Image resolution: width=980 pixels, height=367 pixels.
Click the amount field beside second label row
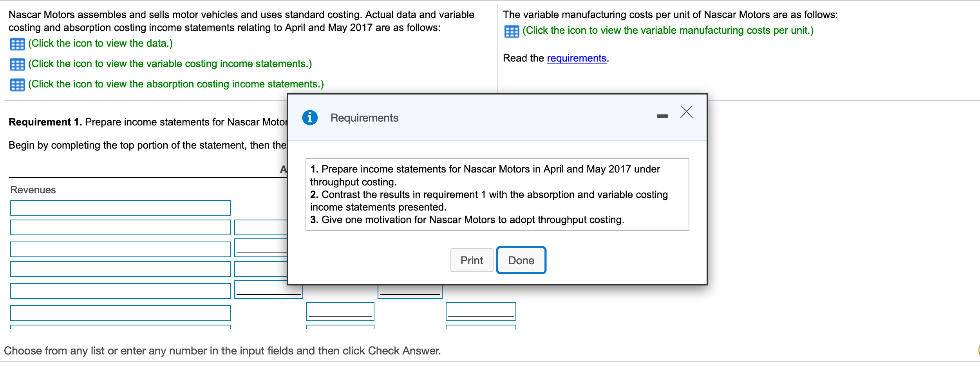click(x=261, y=227)
